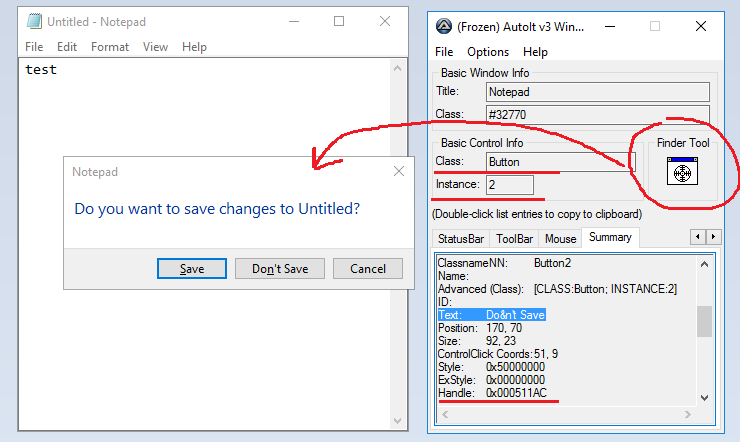Select the Name: row in summary
Screen dimensions: 740x442
453,276
